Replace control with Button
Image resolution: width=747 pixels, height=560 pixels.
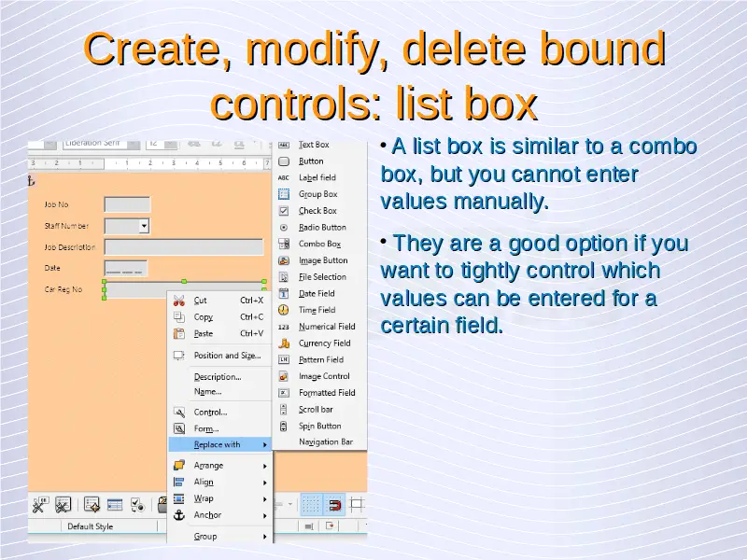click(319, 161)
